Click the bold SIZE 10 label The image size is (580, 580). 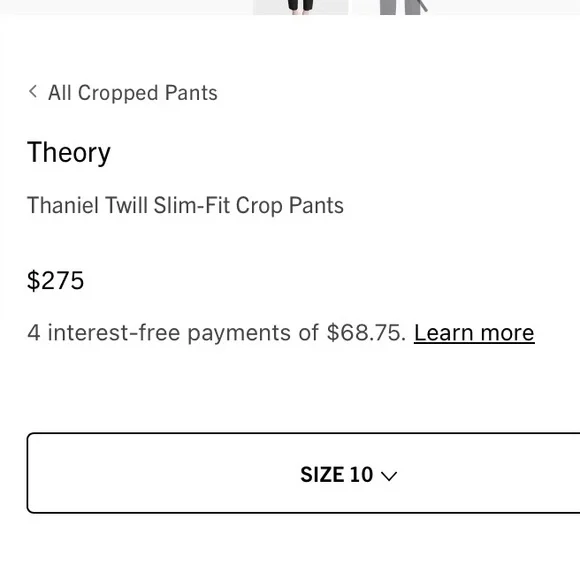[x=337, y=475]
